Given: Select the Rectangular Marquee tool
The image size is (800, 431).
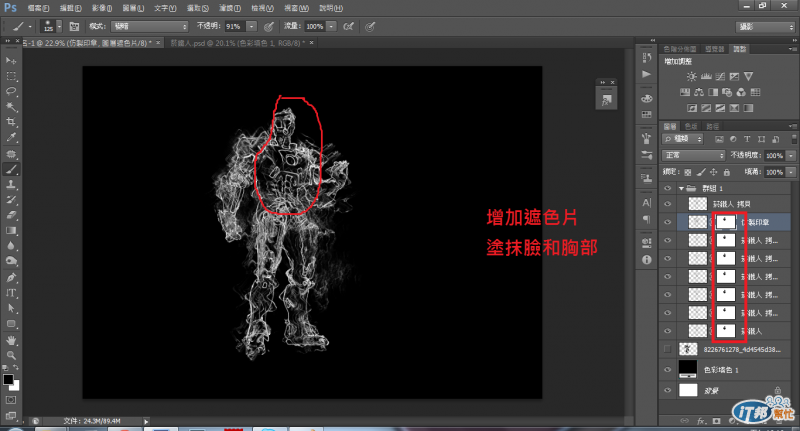Looking at the screenshot, I should point(11,76).
